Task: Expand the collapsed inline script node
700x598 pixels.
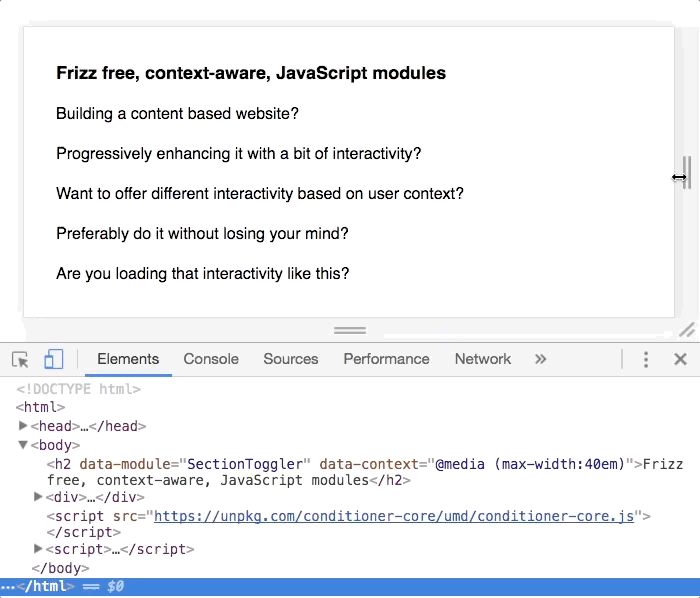Action: (x=39, y=549)
